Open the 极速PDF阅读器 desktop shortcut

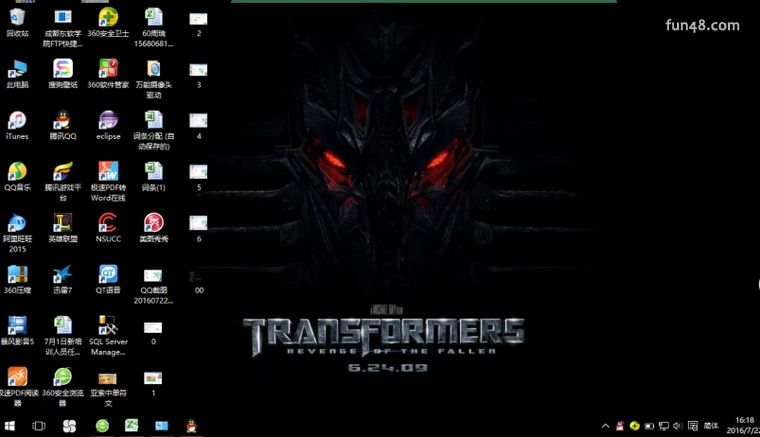coord(17,377)
